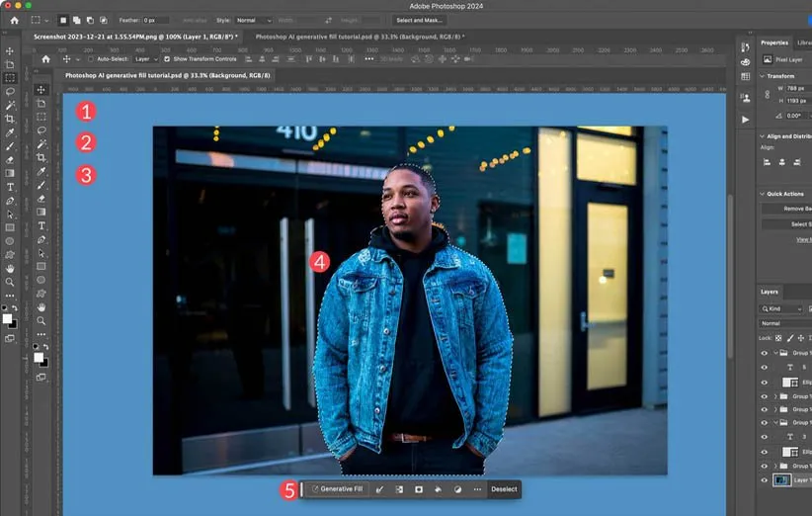Switch to the Properties panel tab

pos(773,43)
